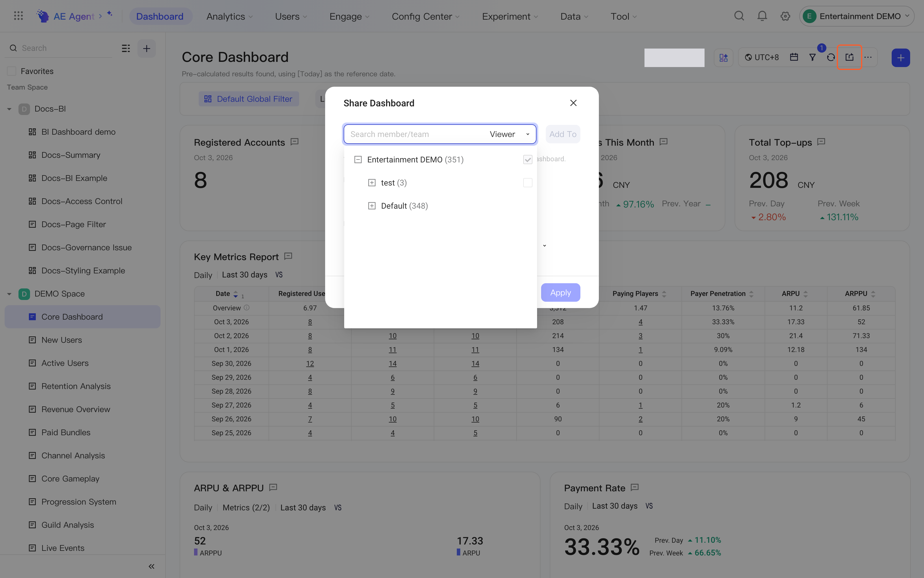
Task: Click the AE Agent link
Action: (74, 16)
